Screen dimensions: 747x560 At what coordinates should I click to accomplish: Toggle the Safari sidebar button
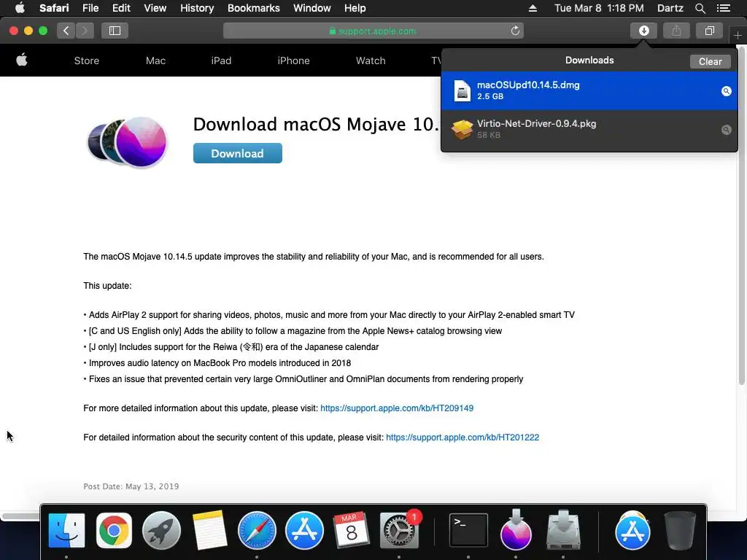pos(115,31)
